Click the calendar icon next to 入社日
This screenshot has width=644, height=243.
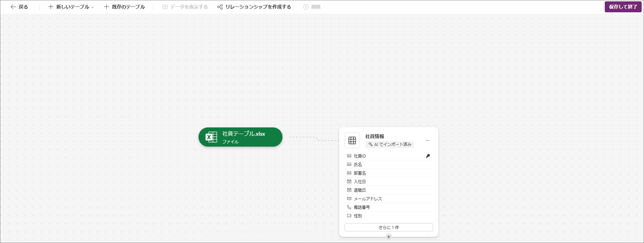pyautogui.click(x=349, y=181)
